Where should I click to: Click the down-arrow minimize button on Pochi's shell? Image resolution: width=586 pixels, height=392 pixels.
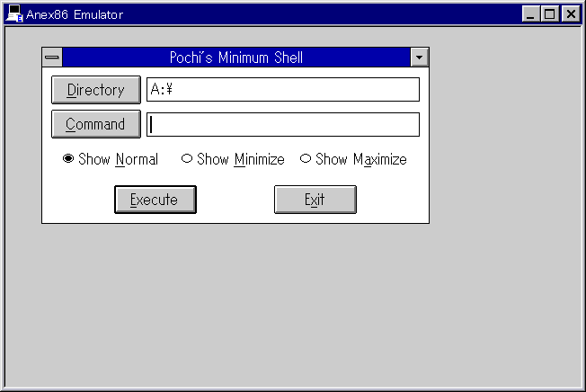[x=419, y=58]
